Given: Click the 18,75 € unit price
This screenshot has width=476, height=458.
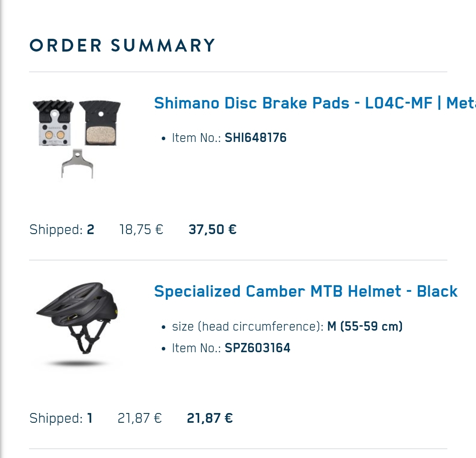Looking at the screenshot, I should click(141, 230).
